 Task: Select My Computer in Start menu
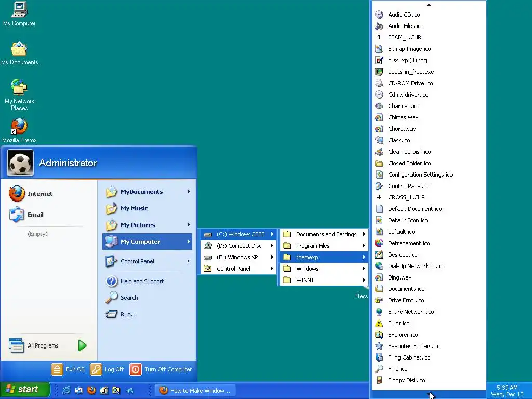tap(147, 242)
